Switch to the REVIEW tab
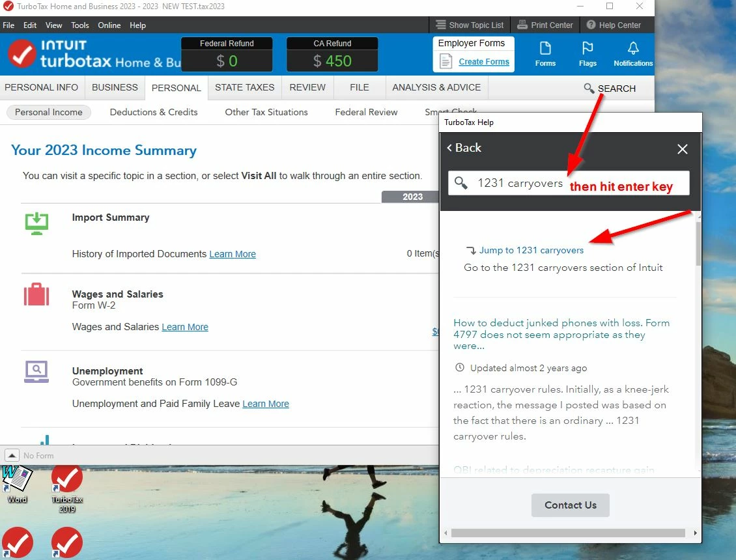Viewport: 736px width, 560px height. 307,87
